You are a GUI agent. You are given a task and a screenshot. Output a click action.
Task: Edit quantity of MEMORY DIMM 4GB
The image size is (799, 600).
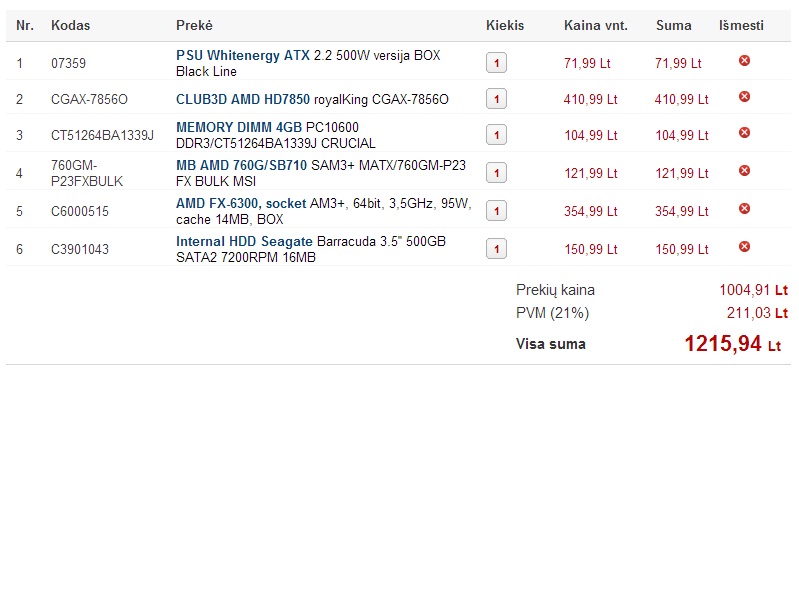pyautogui.click(x=496, y=135)
